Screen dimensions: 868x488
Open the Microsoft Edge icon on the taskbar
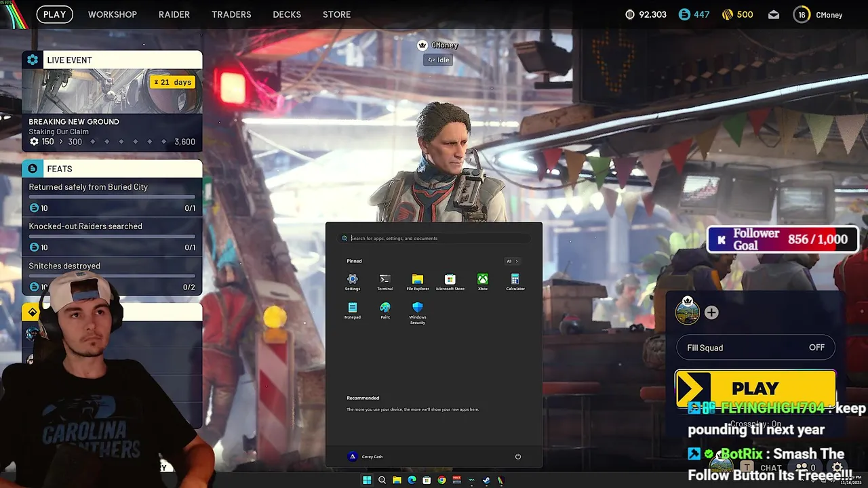[412, 480]
